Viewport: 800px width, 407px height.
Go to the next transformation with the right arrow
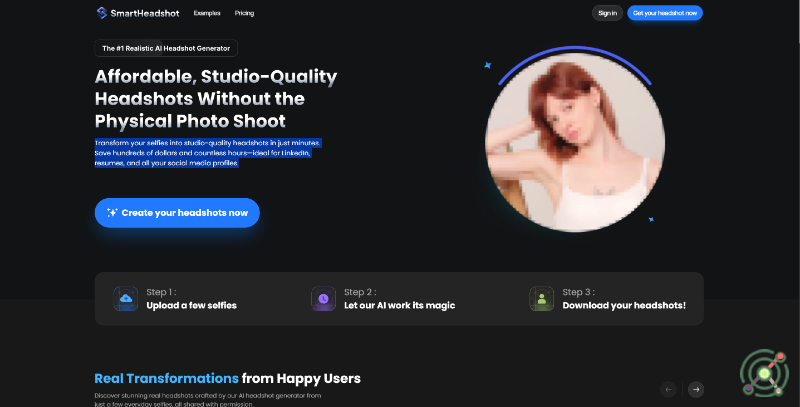point(696,389)
